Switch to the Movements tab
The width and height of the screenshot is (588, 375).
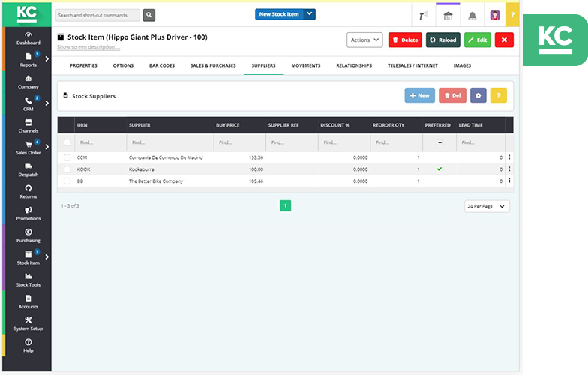tap(306, 66)
